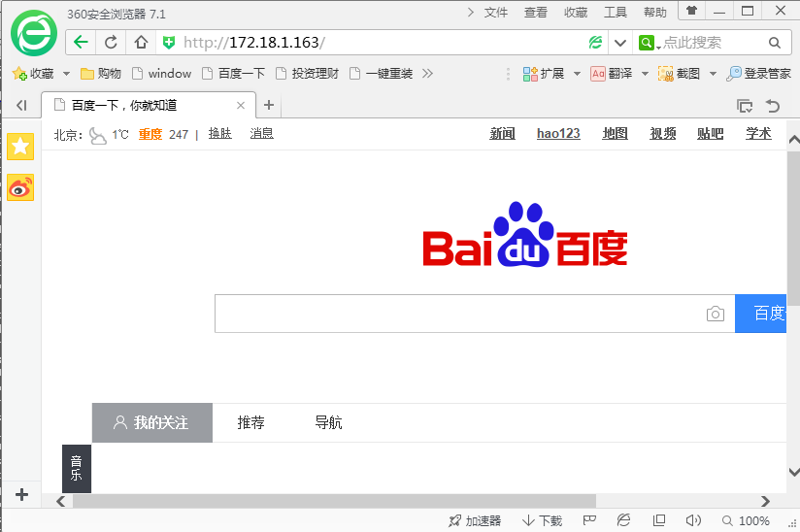Go back with the green arrow button
The height and width of the screenshot is (532, 800).
coord(81,43)
